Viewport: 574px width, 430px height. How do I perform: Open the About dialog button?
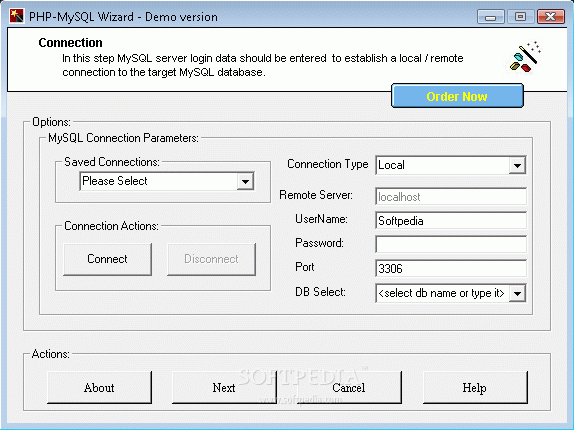[99, 388]
